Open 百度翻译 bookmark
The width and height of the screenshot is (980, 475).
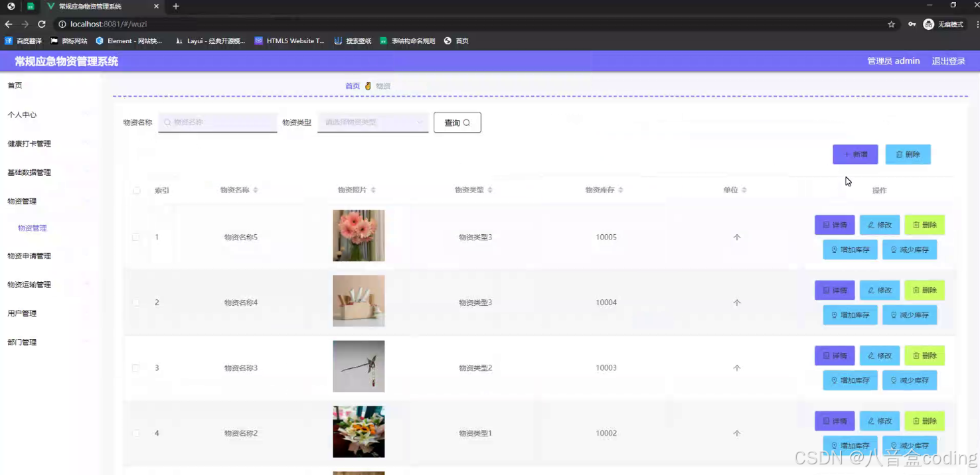tap(23, 40)
